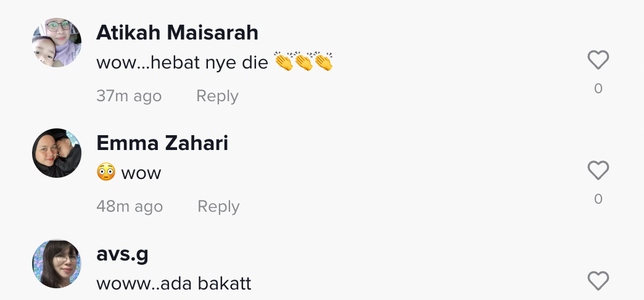The width and height of the screenshot is (644, 300).
Task: Tap the heart on Emma Zahari's comment
Action: (598, 170)
